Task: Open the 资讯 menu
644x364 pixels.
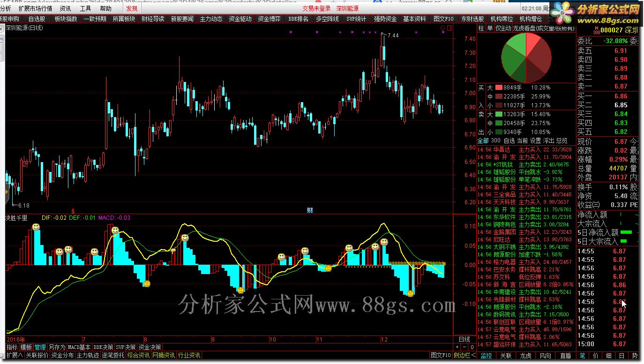Action: coord(65,8)
